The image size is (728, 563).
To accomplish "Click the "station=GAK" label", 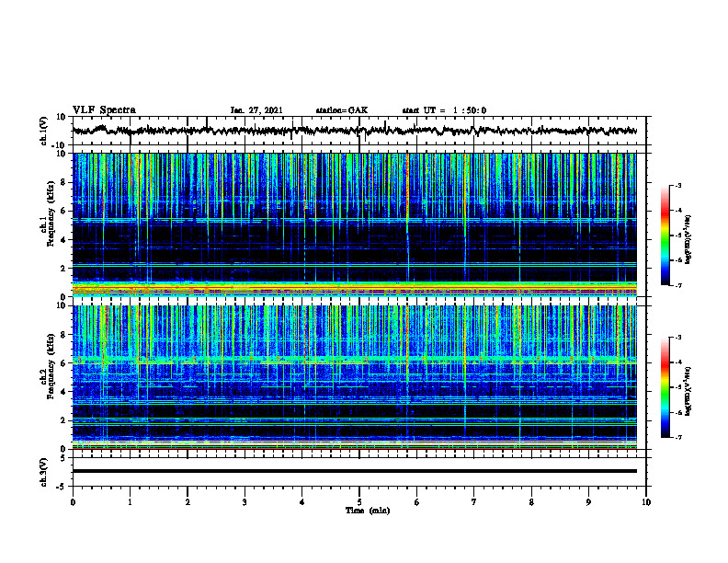I will (342, 110).
